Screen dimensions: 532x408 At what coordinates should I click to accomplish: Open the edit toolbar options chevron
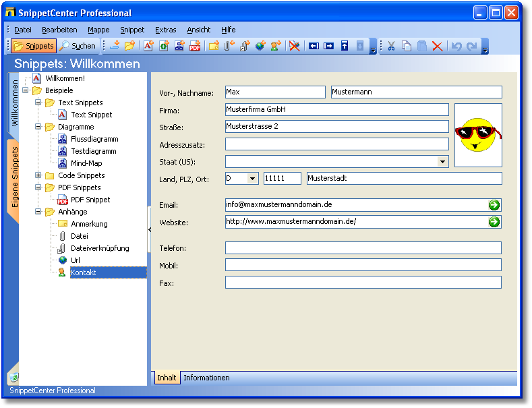click(x=485, y=46)
